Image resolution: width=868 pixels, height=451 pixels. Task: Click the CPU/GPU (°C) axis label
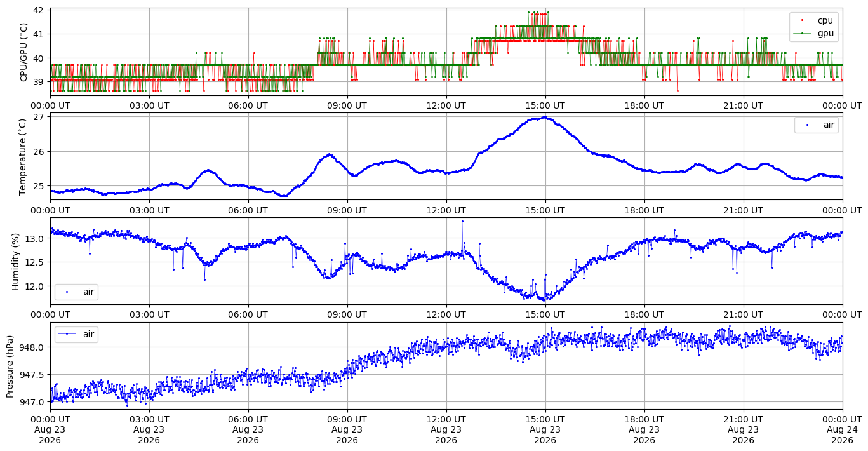tap(24, 52)
